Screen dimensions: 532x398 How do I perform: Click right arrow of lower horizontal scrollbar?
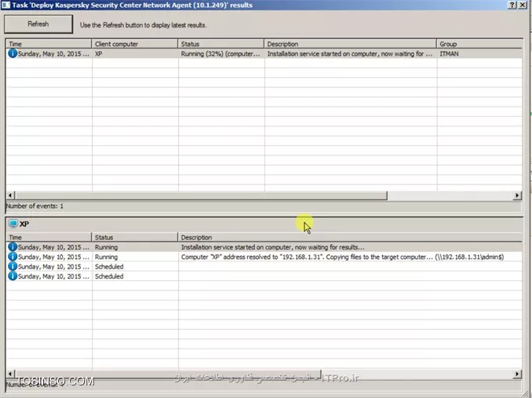point(517,374)
